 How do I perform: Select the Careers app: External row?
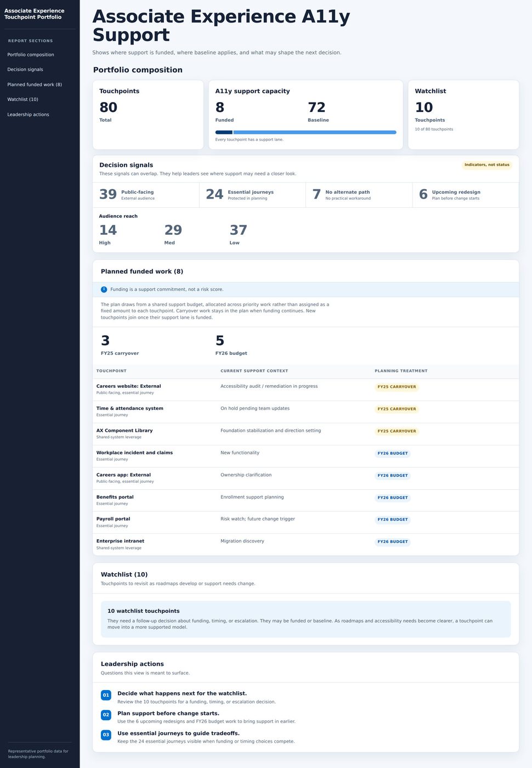[305, 478]
